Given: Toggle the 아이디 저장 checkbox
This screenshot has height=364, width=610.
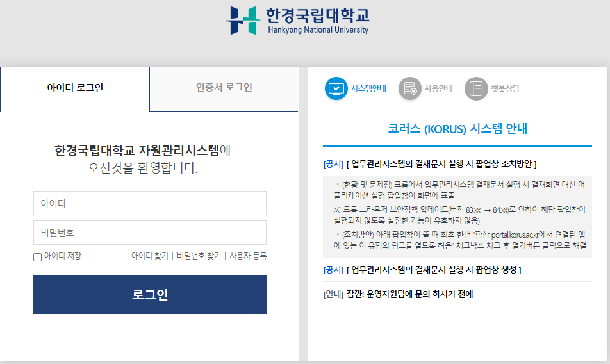Looking at the screenshot, I should click(37, 257).
